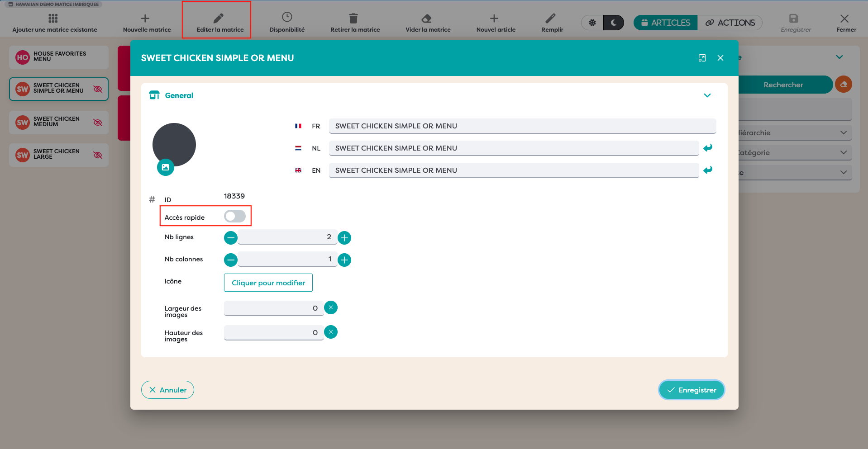Click the Hauteur des images field

pos(274,333)
